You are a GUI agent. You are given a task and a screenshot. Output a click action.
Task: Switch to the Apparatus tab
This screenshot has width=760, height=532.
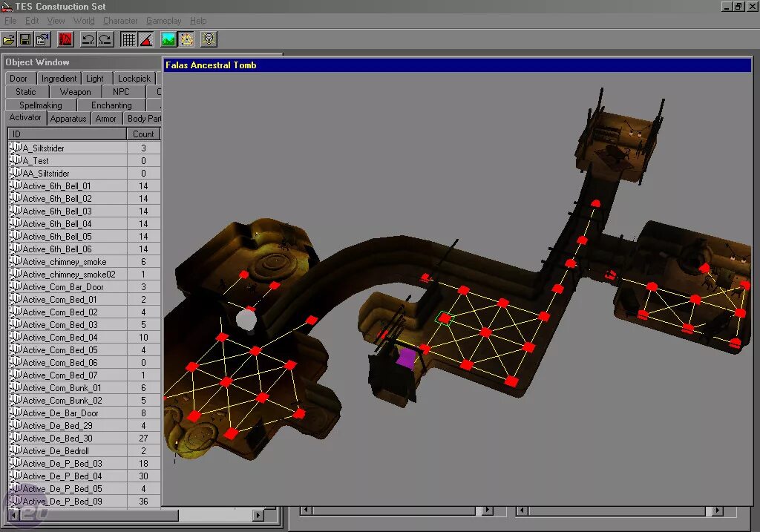[x=68, y=119]
